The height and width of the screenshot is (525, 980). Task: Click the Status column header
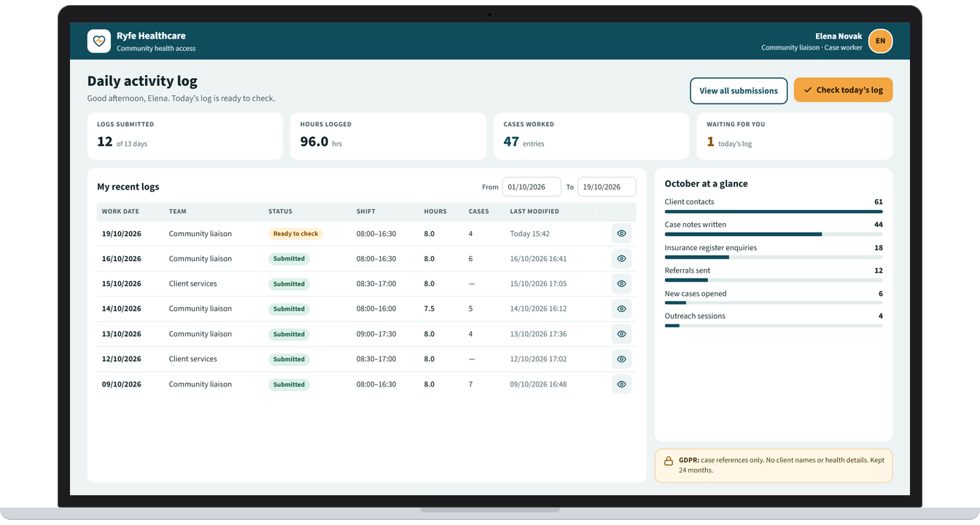click(280, 211)
